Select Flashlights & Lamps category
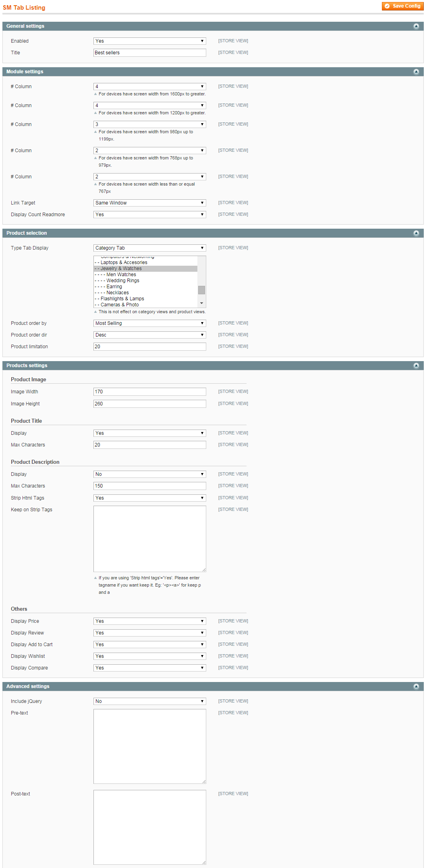427x868 pixels. [145, 299]
